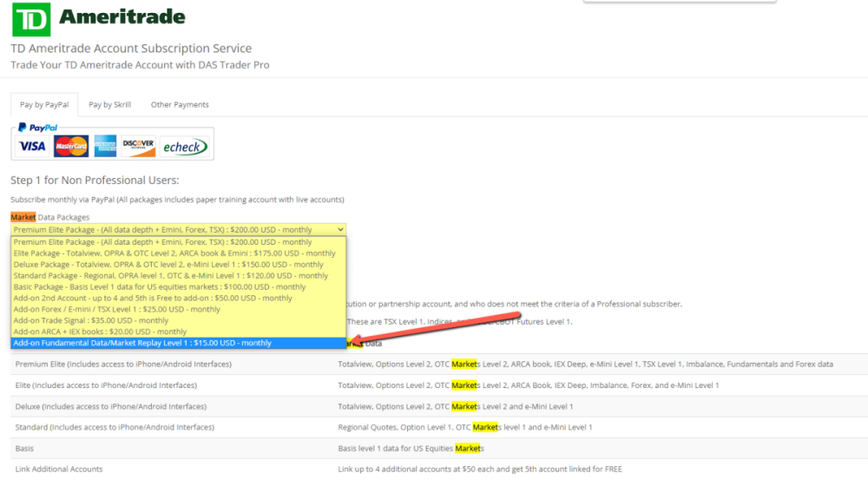Select Deluxe Package $150.00 option

coord(168,265)
